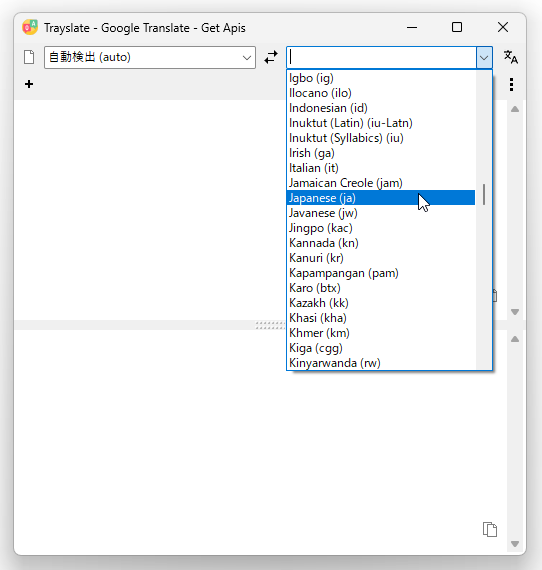Select Jingpo (kac) language
542x570 pixels.
[x=381, y=228]
